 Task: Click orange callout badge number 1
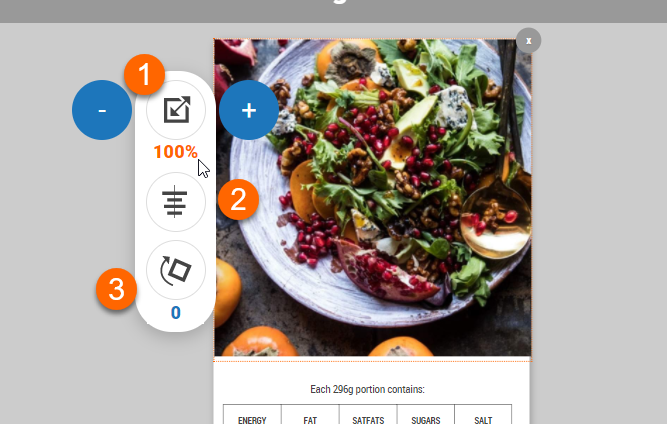(145, 74)
